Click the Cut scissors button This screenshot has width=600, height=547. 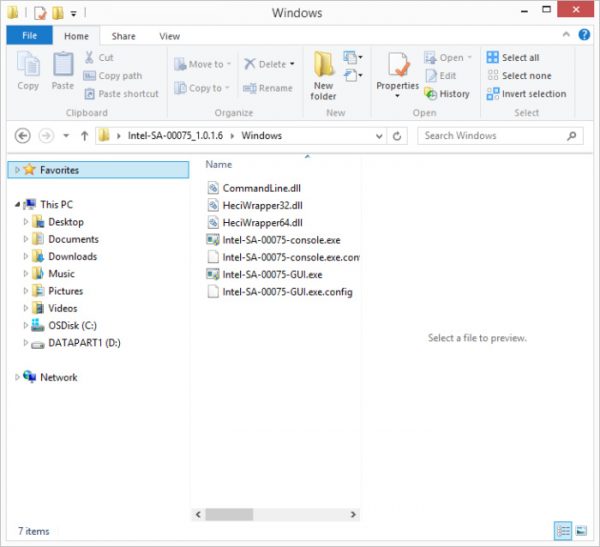click(99, 58)
